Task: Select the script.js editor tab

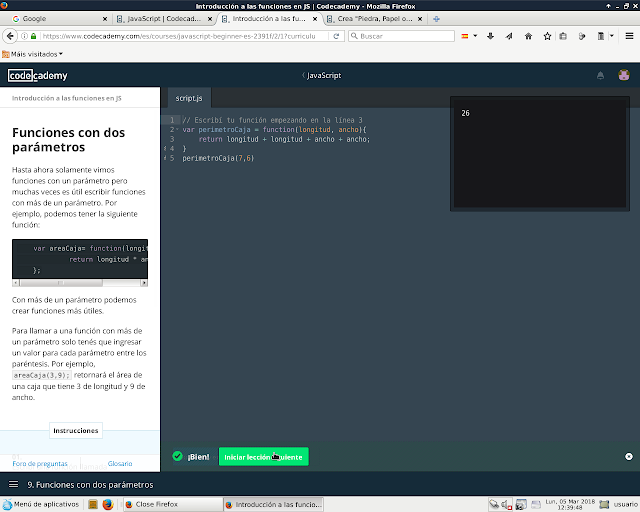Action: click(189, 98)
